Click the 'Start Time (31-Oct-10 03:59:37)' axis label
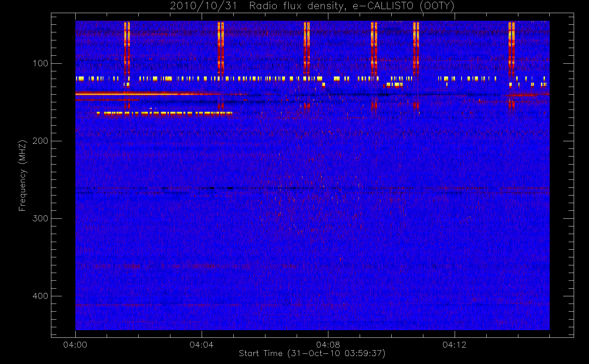Viewport: 589px width, 364px height. click(x=312, y=353)
